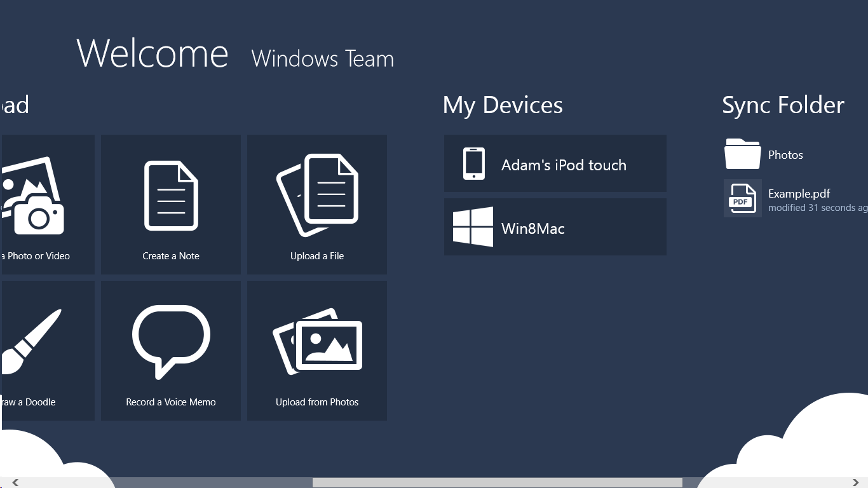Open the Example.pdf file name
The width and height of the screenshot is (868, 488).
[x=799, y=194]
